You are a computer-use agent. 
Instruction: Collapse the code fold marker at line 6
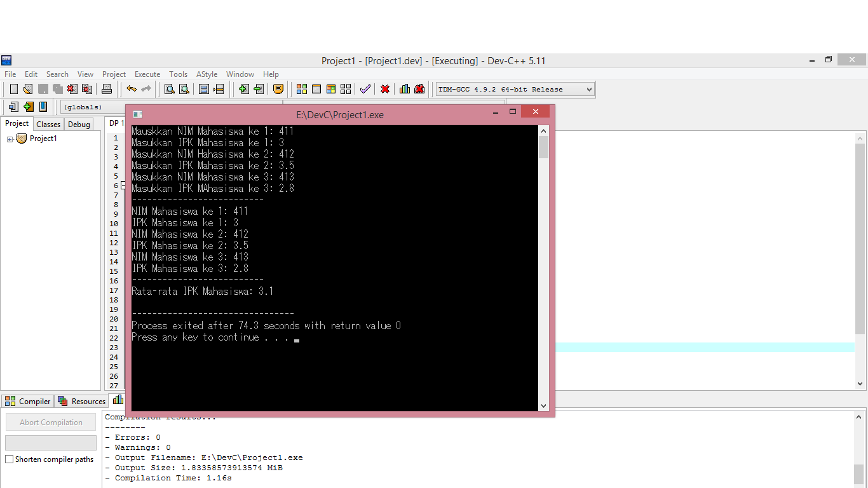point(123,186)
